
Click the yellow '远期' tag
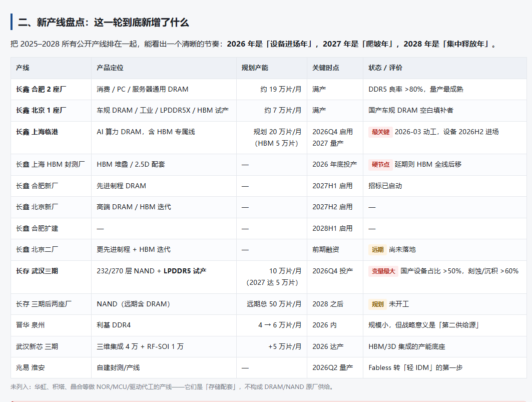(378, 250)
